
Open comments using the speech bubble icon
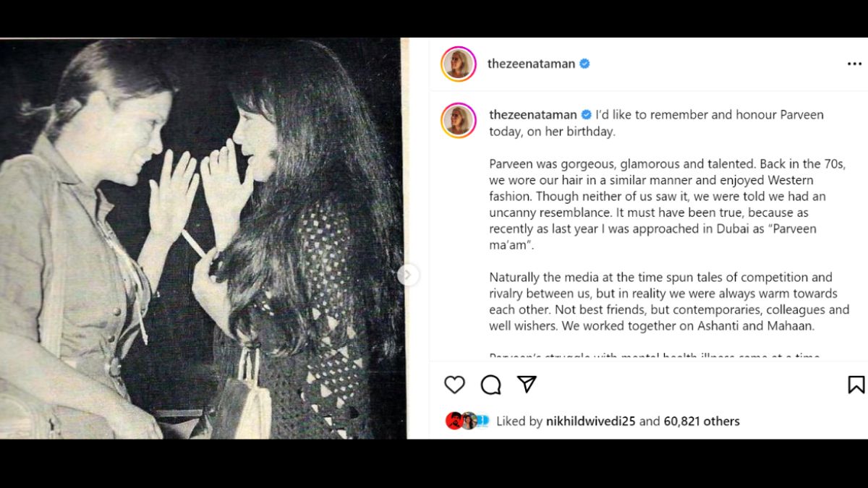[490, 385]
